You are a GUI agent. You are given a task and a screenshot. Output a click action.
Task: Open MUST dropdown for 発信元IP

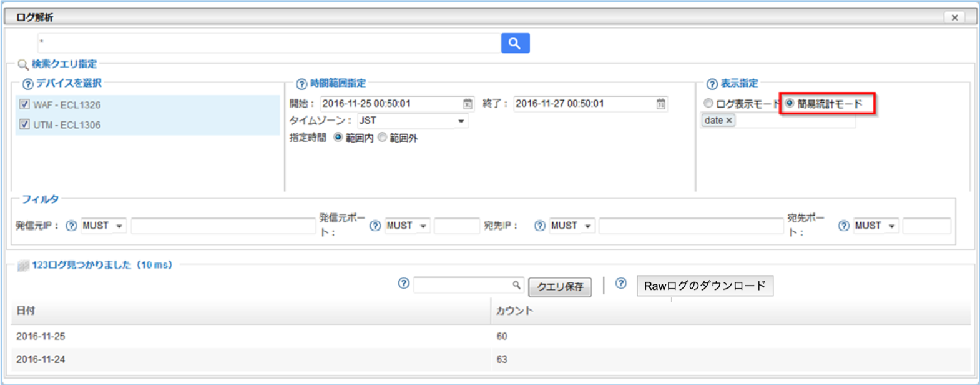click(x=103, y=226)
